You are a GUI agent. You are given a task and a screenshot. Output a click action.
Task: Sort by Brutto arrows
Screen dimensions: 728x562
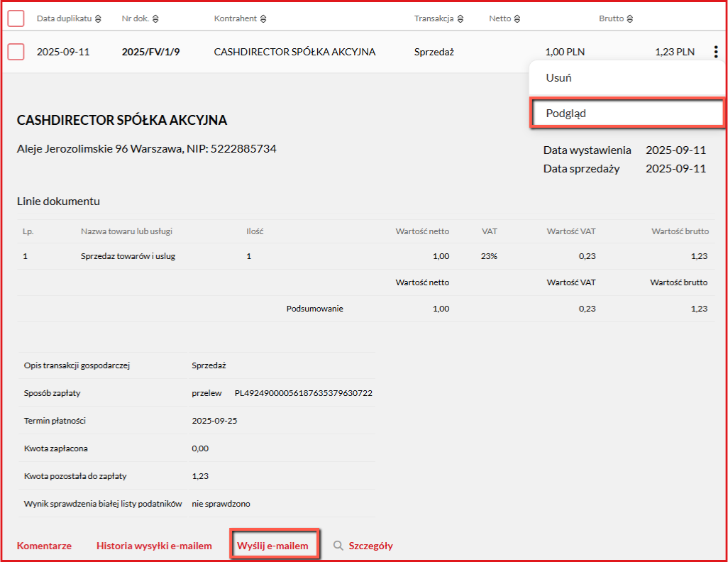[x=629, y=18]
